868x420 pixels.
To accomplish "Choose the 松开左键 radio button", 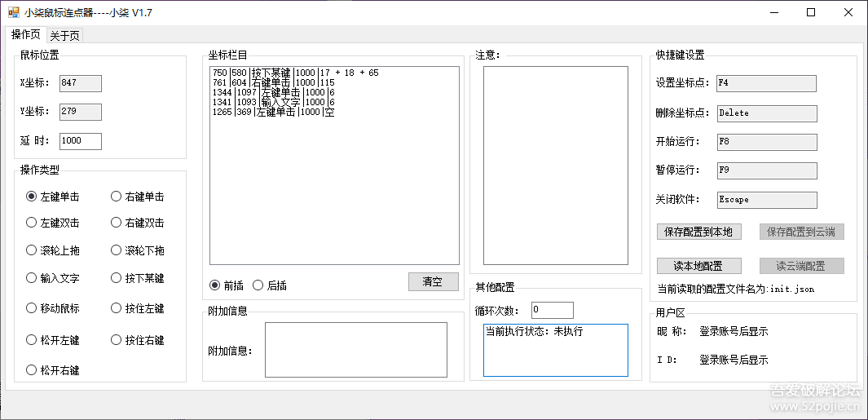I will coord(53,340).
